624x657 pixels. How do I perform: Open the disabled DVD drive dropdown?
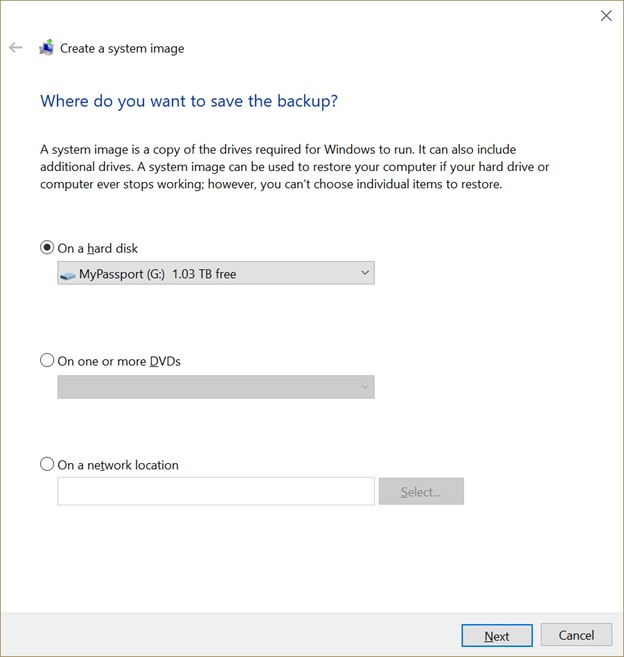pos(216,387)
